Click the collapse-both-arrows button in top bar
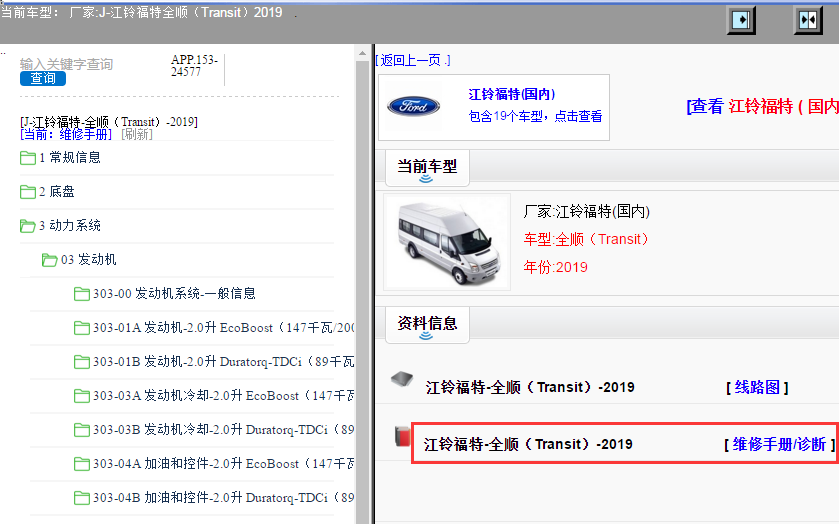 (808, 20)
